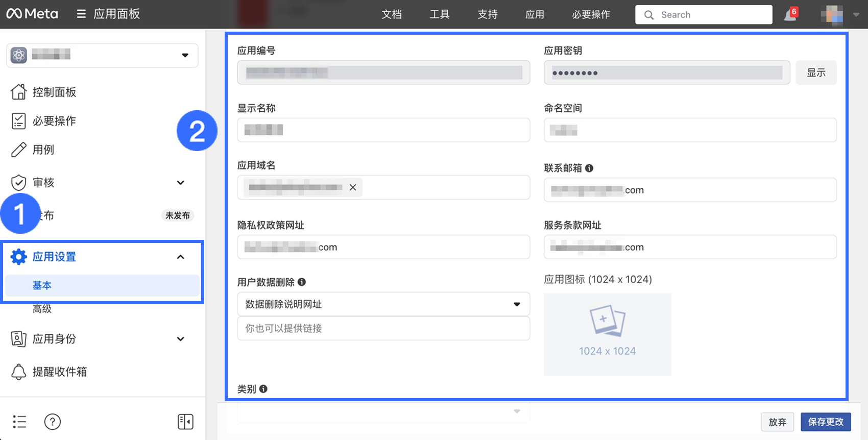Image resolution: width=868 pixels, height=440 pixels.
Task: Click the 保存更改 button
Action: pyautogui.click(x=826, y=422)
